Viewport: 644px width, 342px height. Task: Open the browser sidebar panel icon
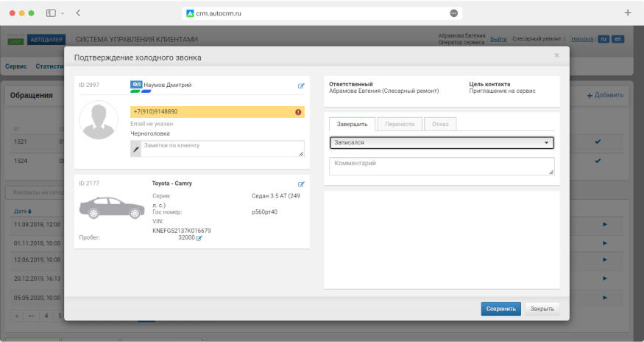tap(52, 13)
